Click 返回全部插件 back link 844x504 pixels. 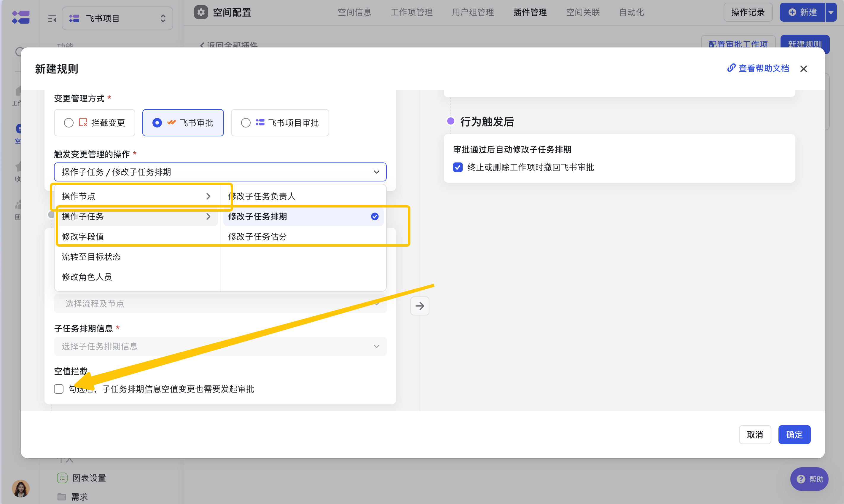pos(229,45)
